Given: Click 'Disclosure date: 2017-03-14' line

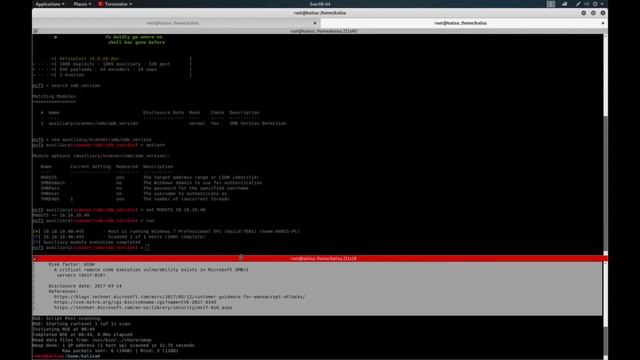Looking at the screenshot, I should tap(85, 286).
